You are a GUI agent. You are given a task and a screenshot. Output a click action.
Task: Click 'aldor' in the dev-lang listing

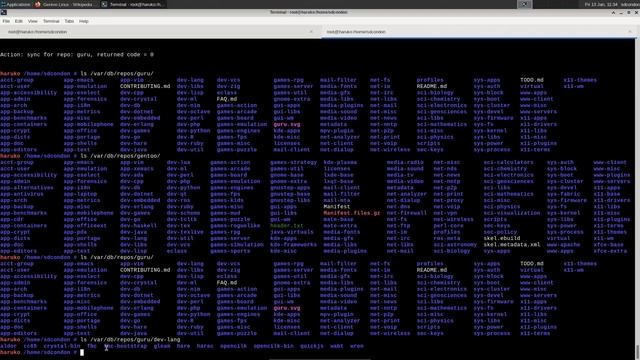click(8, 346)
